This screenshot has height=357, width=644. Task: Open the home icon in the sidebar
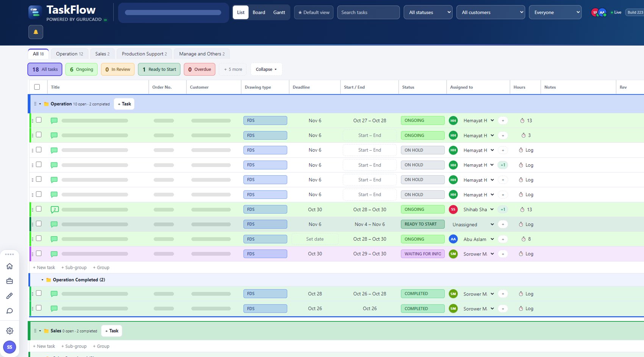point(10,266)
